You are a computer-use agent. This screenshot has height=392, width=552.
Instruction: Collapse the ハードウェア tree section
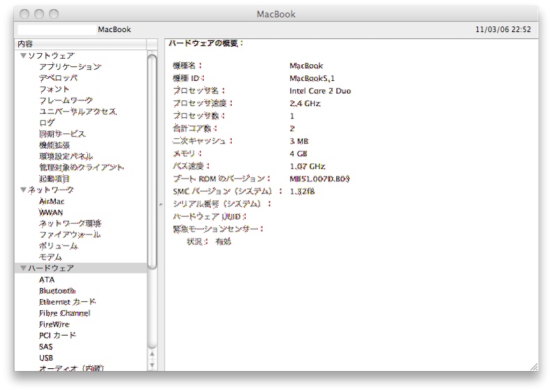(23, 268)
